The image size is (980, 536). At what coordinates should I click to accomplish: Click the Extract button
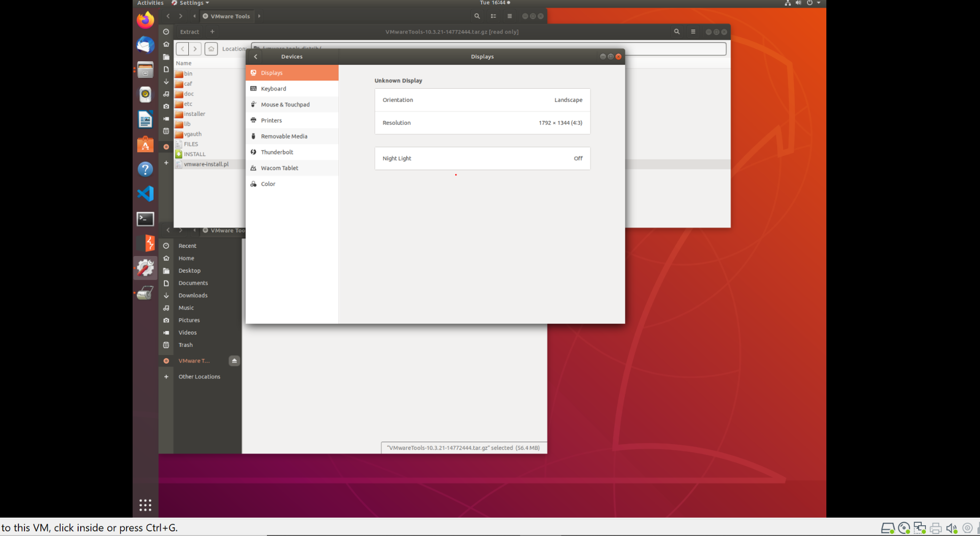tap(189, 32)
